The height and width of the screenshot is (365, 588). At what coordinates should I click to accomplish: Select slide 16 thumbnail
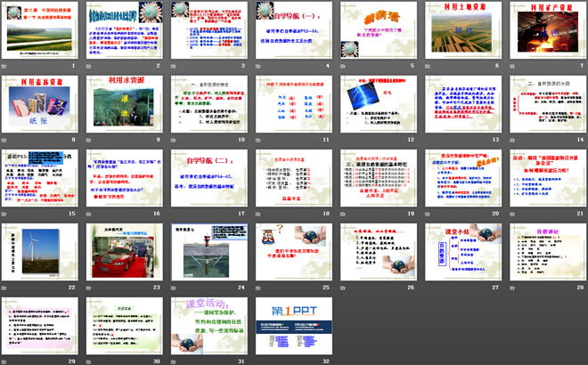coord(125,178)
